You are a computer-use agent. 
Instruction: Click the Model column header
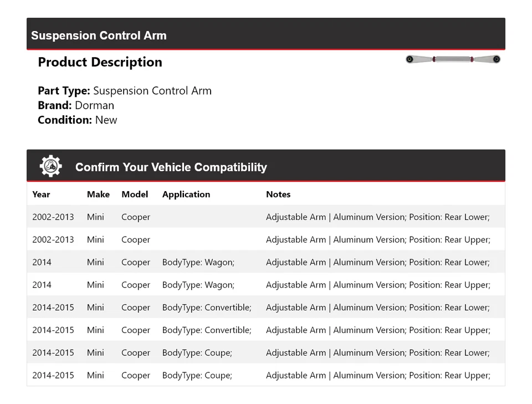(x=135, y=195)
